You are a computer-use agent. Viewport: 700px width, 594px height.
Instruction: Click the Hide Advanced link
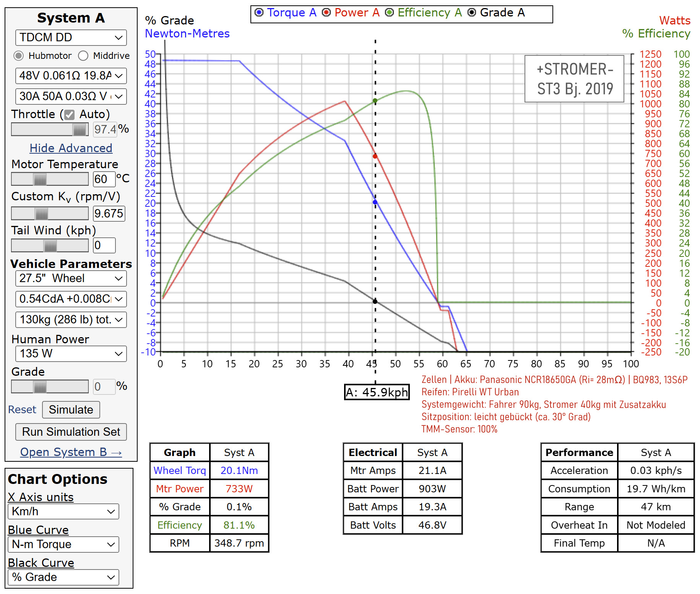click(71, 148)
